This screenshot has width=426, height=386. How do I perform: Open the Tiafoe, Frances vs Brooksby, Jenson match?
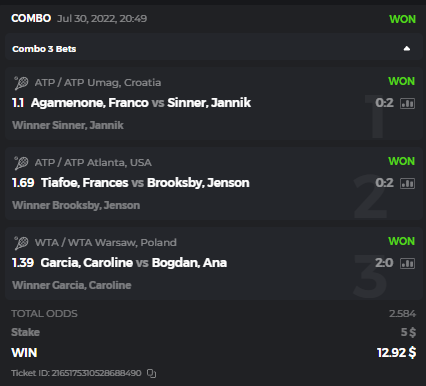point(145,183)
